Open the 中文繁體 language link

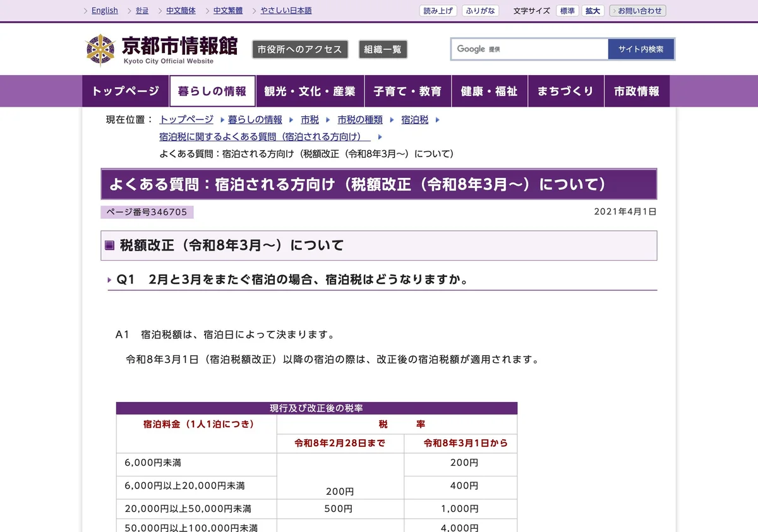point(227,11)
